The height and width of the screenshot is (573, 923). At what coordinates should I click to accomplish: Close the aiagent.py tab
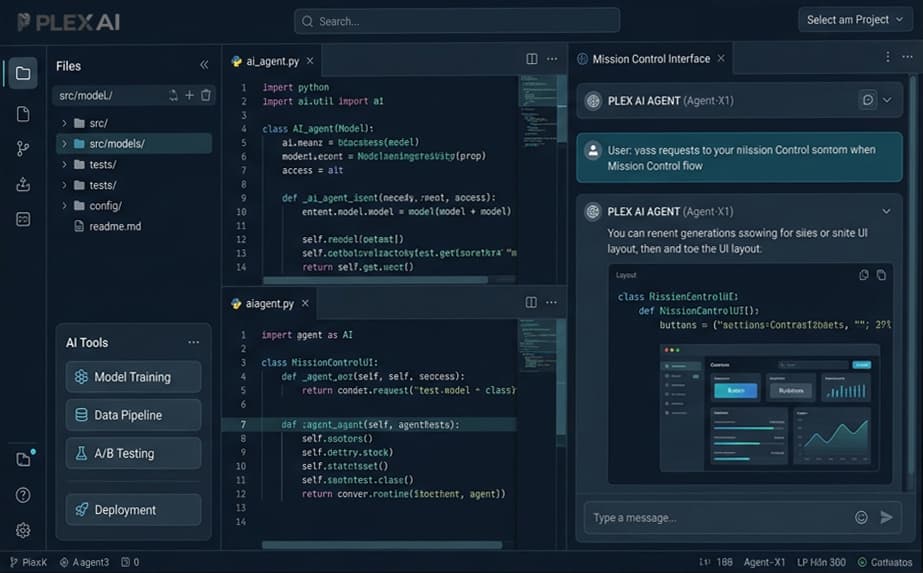click(305, 303)
